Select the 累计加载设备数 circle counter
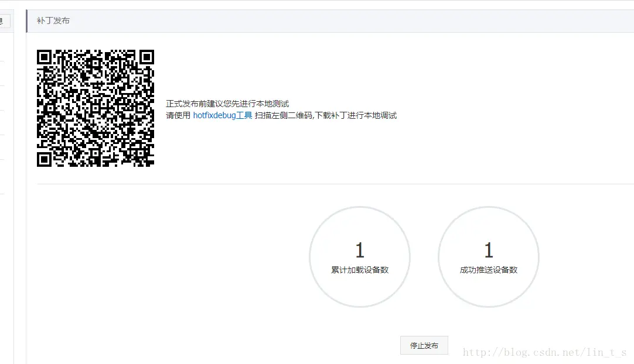634x364 pixels. [x=360, y=256]
